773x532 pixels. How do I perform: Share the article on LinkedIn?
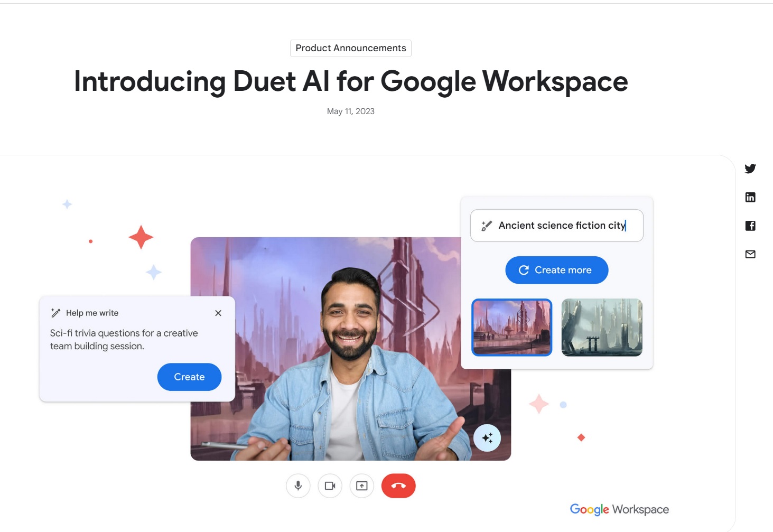point(750,197)
